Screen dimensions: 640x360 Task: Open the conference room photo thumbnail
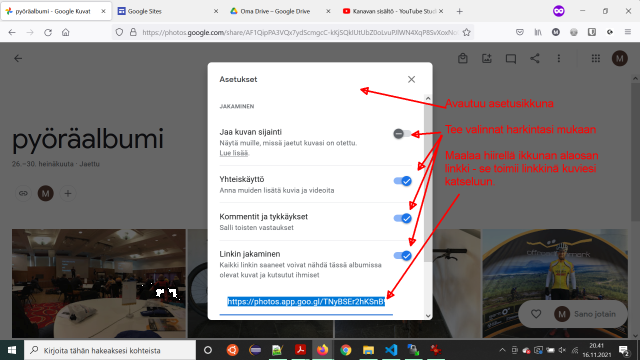[99, 283]
